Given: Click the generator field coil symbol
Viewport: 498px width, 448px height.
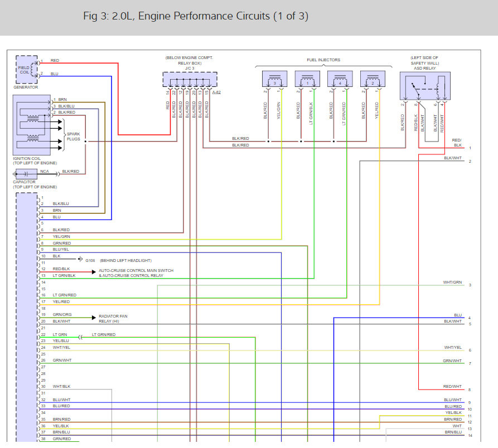Looking at the screenshot, I should (x=27, y=70).
